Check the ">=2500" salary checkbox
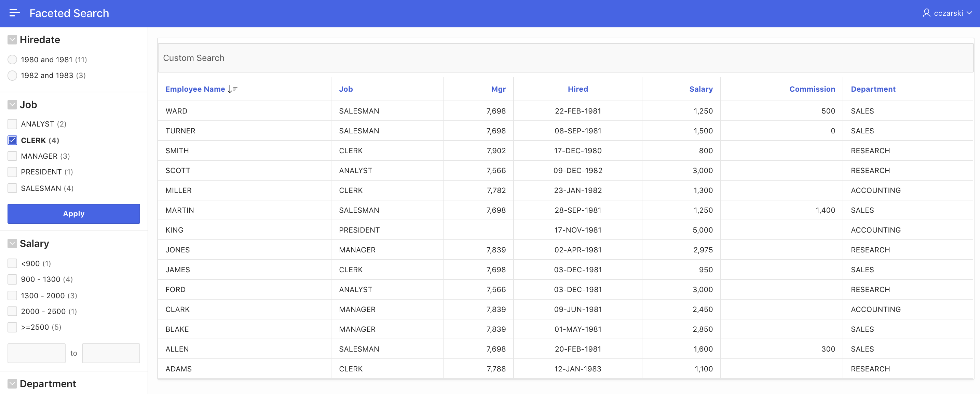Viewport: 980px width, 394px height. (x=12, y=327)
